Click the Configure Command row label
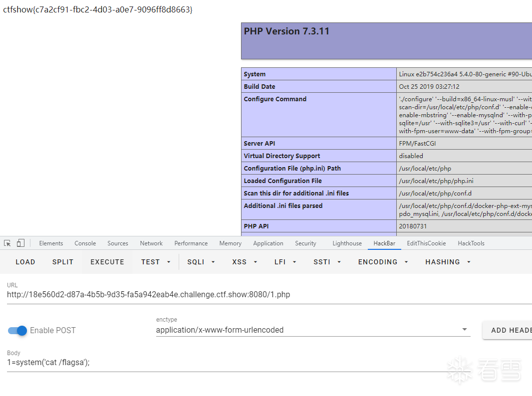The width and height of the screenshot is (532, 396). [275, 99]
